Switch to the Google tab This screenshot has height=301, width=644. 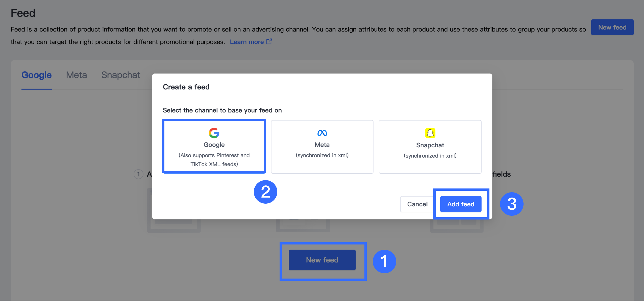tap(36, 75)
